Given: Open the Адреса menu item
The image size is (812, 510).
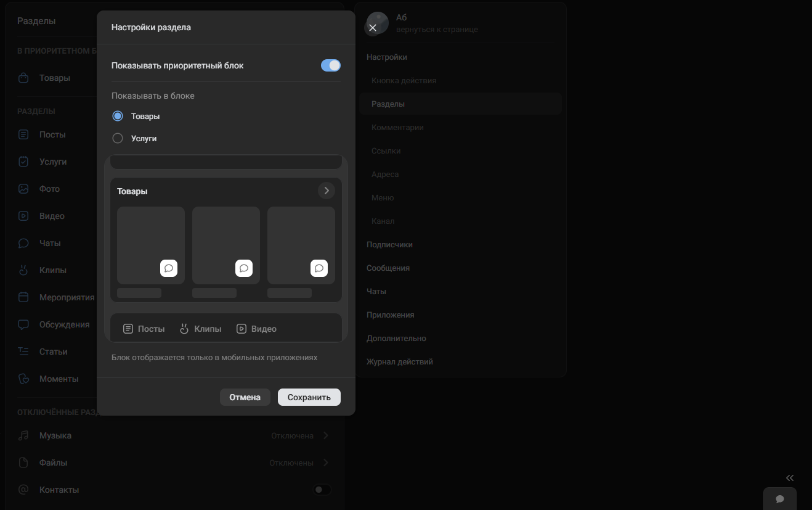Looking at the screenshot, I should (x=385, y=175).
